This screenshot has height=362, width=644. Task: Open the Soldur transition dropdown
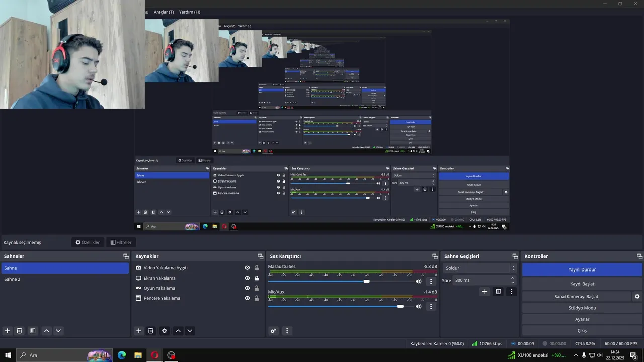click(x=479, y=268)
